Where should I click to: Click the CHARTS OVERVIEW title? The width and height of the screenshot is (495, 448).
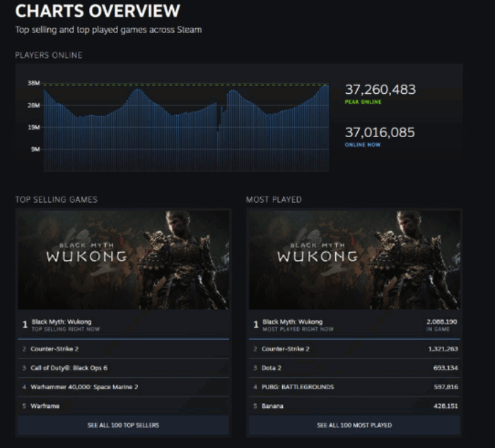(98, 11)
